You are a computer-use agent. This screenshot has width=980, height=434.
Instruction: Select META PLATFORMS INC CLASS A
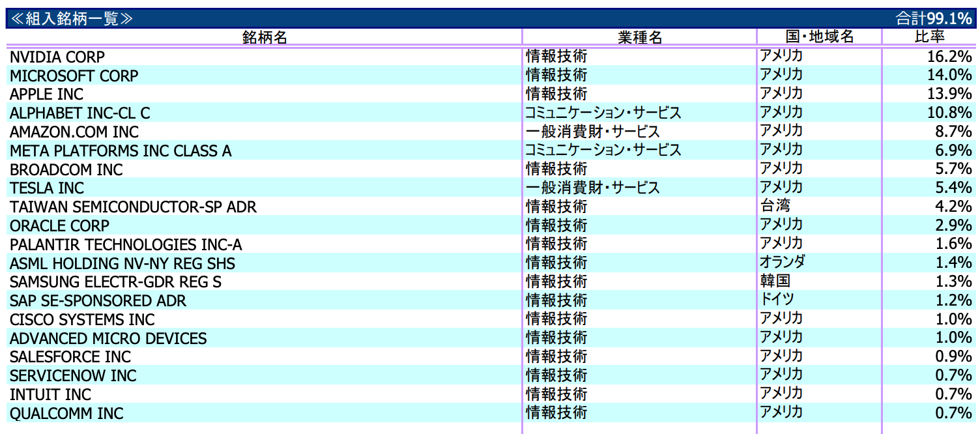coord(121,151)
